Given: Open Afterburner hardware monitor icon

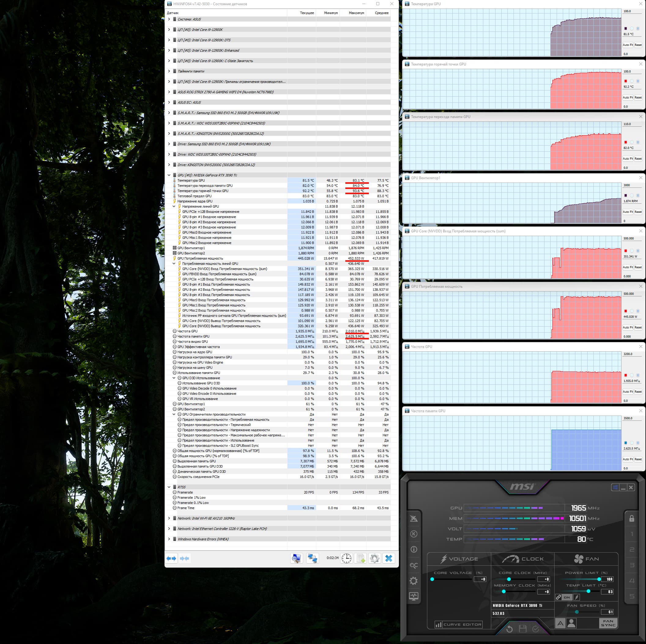Looking at the screenshot, I should (414, 596).
